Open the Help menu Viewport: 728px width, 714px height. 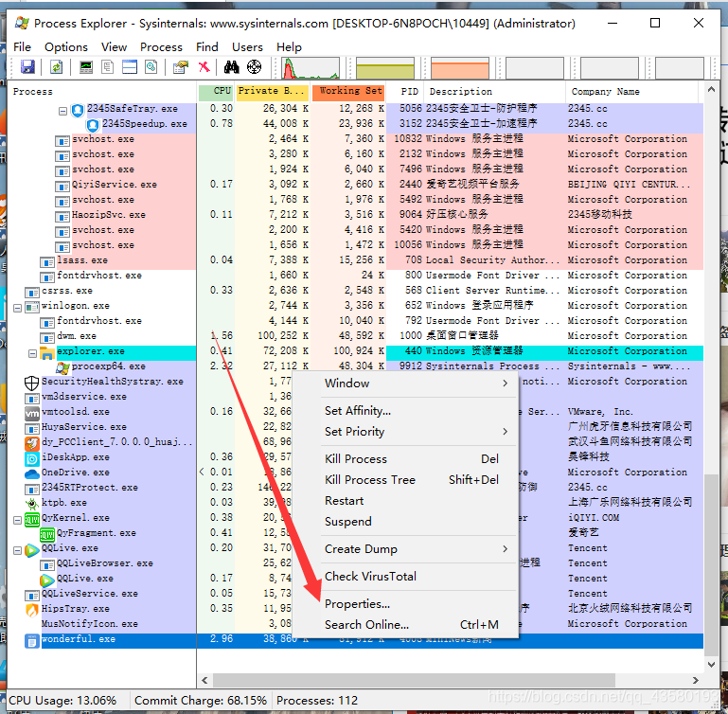tap(290, 47)
